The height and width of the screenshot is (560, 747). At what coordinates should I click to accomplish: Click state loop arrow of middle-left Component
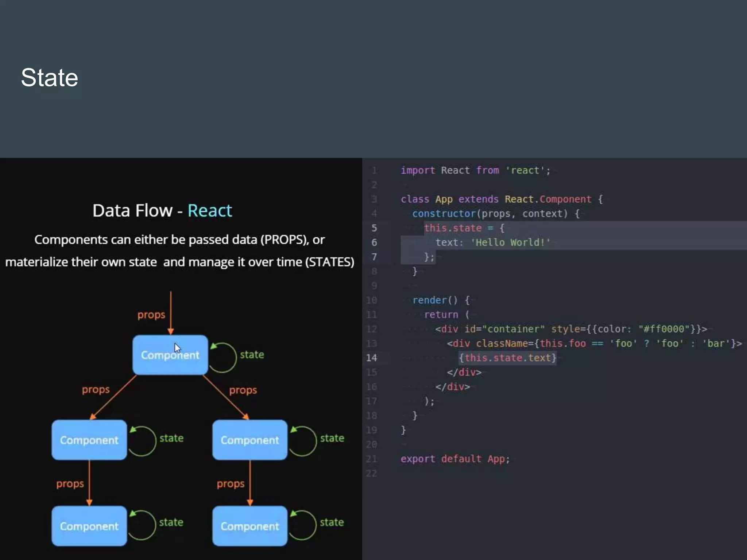coord(142,441)
